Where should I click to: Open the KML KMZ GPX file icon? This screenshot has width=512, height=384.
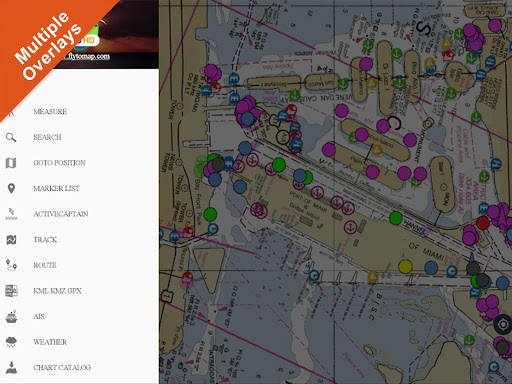(x=11, y=291)
